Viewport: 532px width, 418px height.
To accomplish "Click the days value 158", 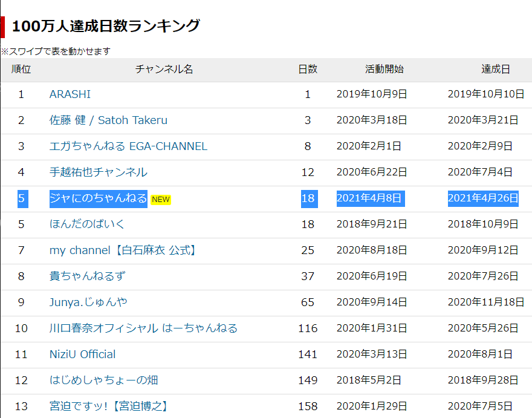I will (x=308, y=407).
